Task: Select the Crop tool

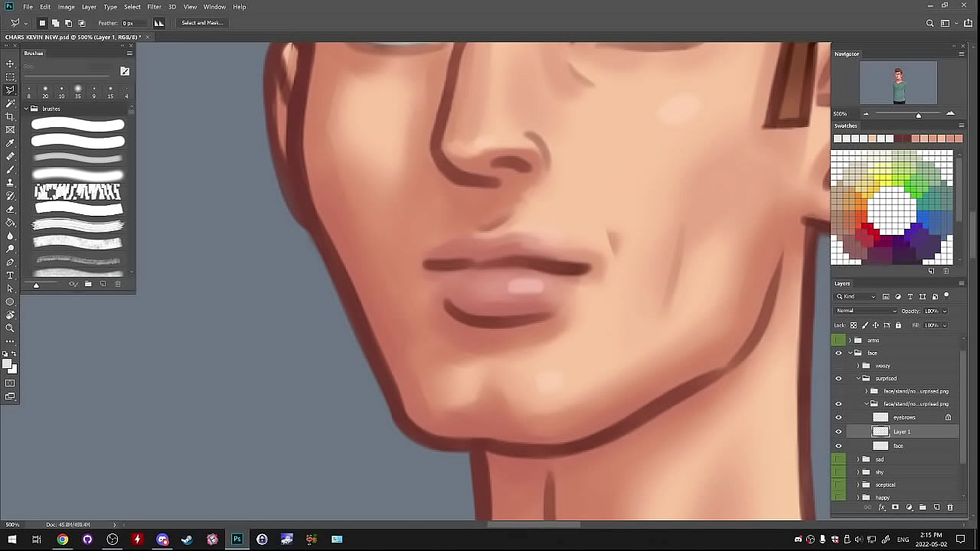Action: [x=10, y=116]
